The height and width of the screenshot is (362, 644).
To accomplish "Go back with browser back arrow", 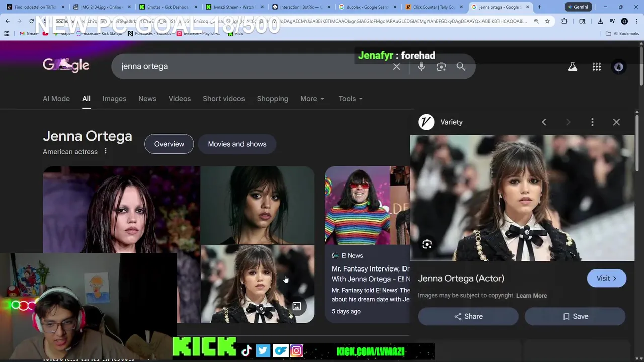I will coord(7,21).
